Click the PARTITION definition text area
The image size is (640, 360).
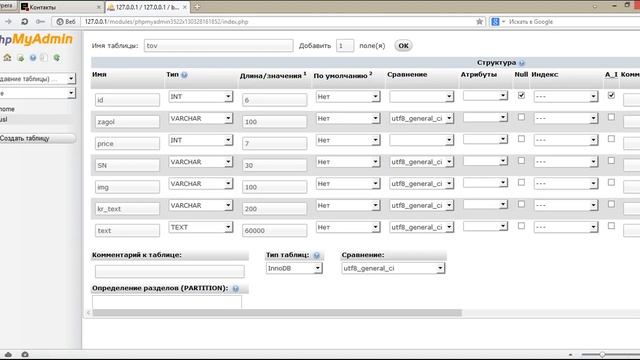pyautogui.click(x=167, y=302)
